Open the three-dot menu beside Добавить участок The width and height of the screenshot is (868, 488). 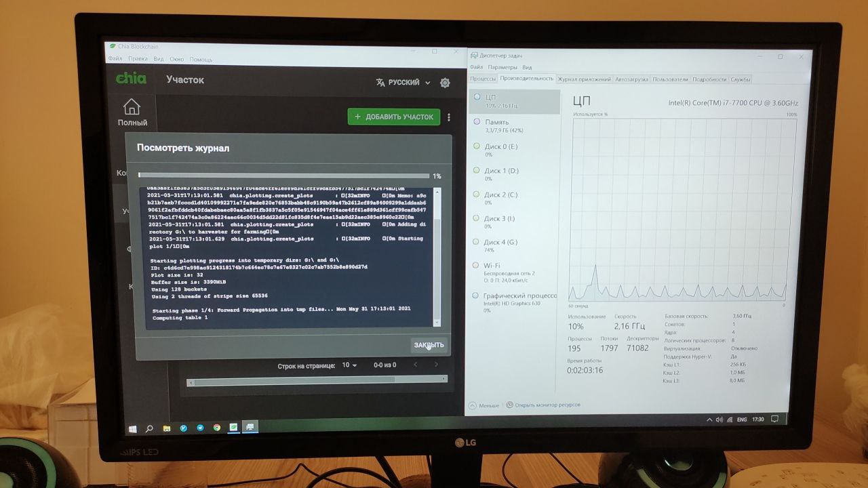coord(449,117)
